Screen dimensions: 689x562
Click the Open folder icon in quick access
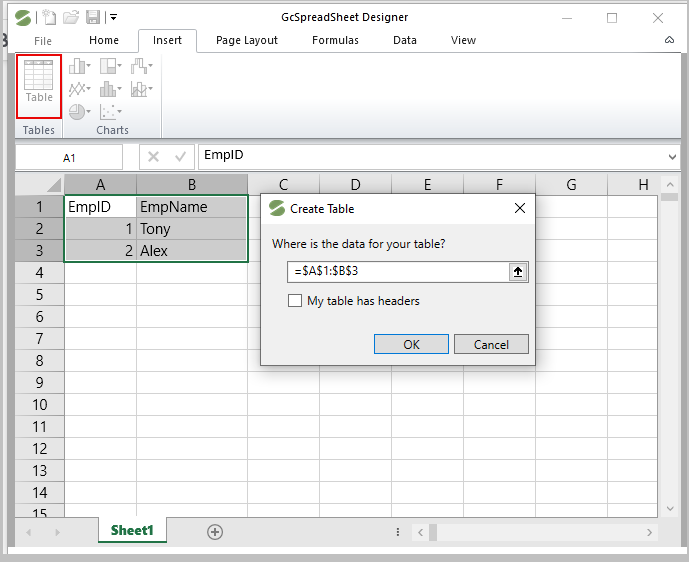(x=71, y=18)
